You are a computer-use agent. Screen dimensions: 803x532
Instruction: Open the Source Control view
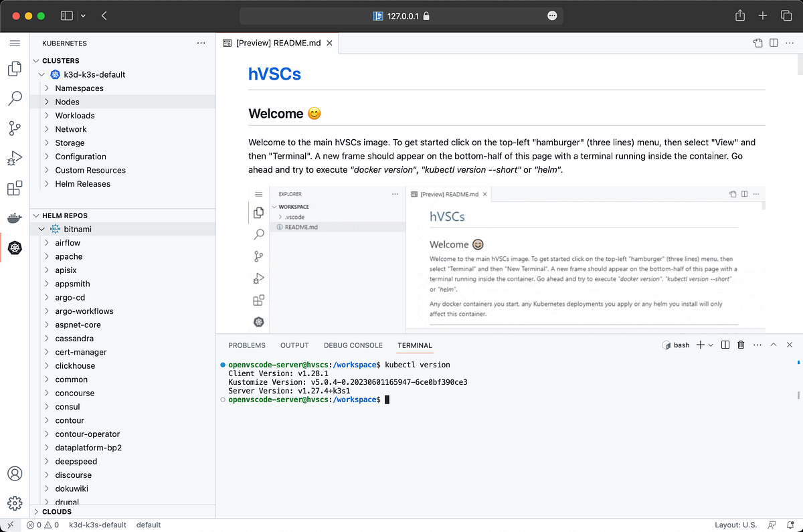[15, 128]
